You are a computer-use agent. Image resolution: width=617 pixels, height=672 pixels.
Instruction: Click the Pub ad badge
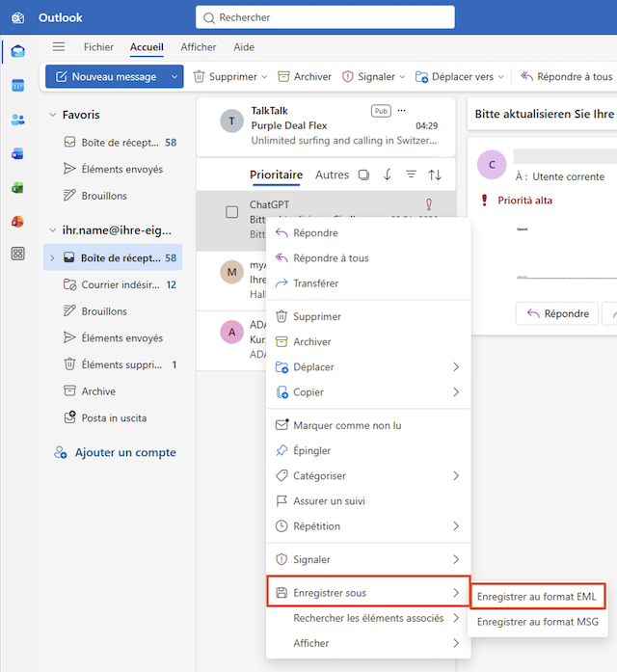pos(381,111)
